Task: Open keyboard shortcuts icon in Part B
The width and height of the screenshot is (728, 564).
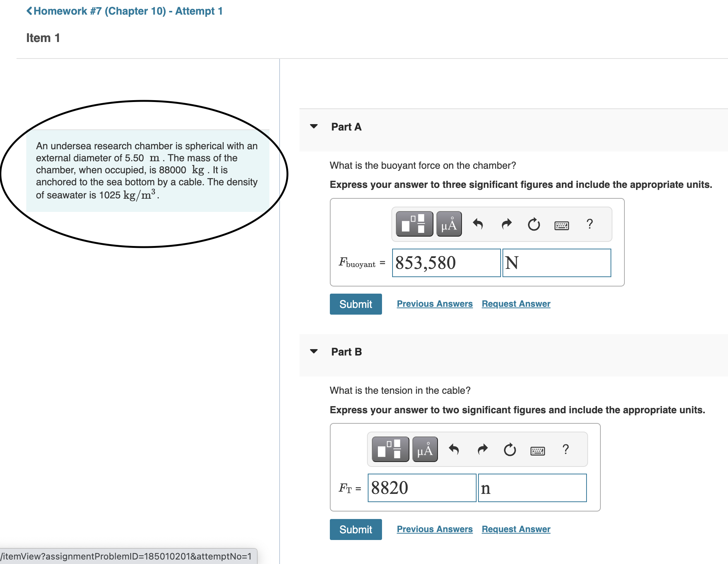Action: [x=537, y=450]
